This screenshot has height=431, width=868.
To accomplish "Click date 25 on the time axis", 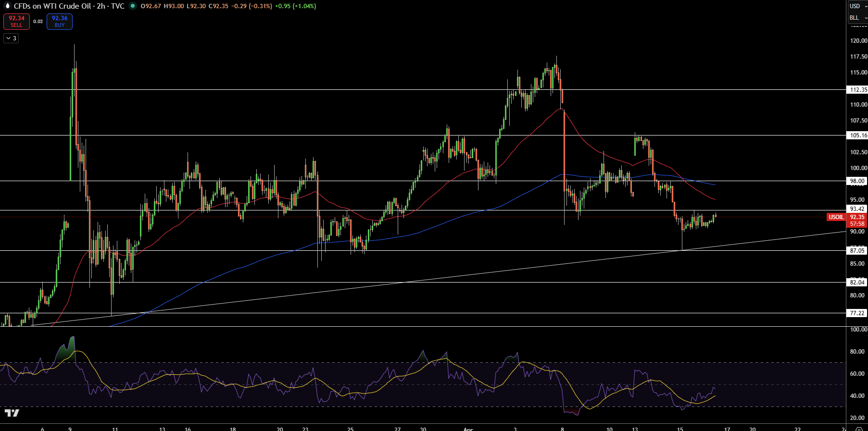I will click(351, 429).
